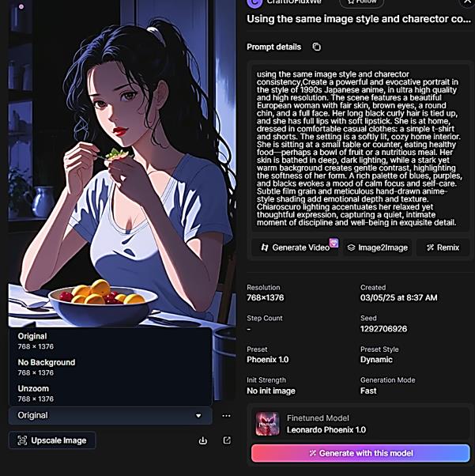This screenshot has height=476, width=475.
Task: Open image in new tab icon
Action: click(x=227, y=440)
